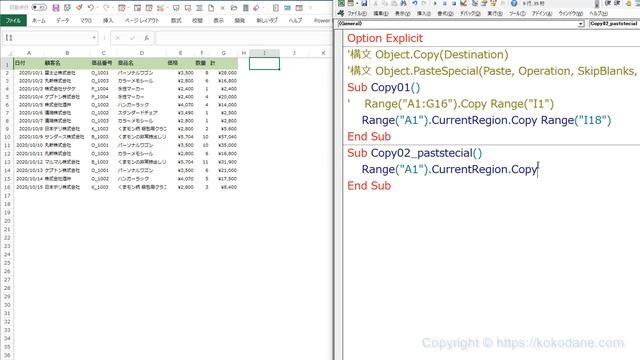Open the ヘルプ ribbon tab in Excel
This screenshot has height=360, width=640.
tap(295, 20)
